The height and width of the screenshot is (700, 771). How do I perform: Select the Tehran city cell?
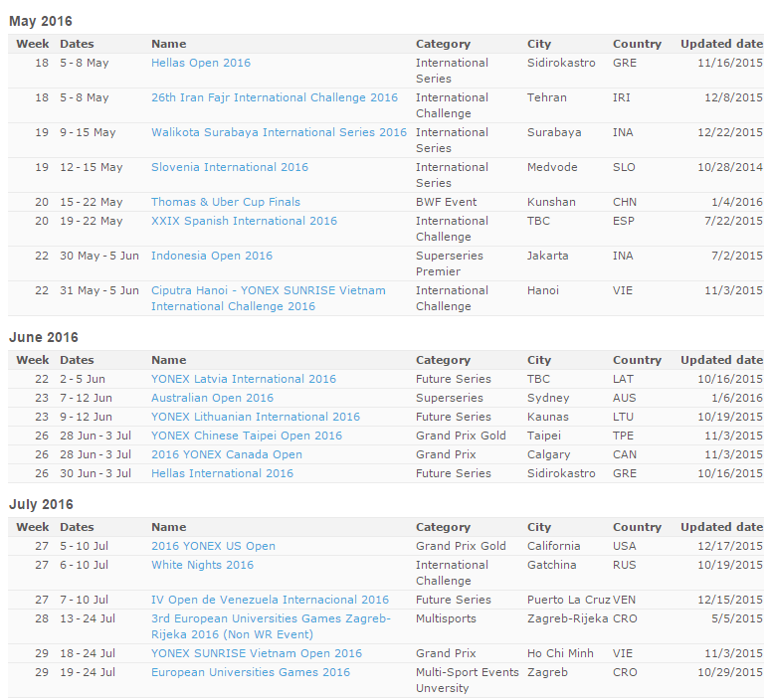tap(547, 97)
